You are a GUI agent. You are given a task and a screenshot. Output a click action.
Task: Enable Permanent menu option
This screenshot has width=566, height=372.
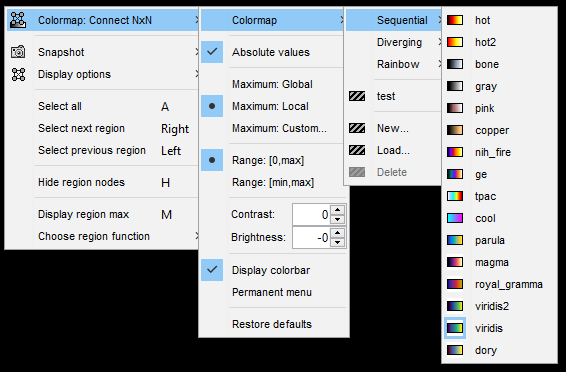[x=272, y=292]
